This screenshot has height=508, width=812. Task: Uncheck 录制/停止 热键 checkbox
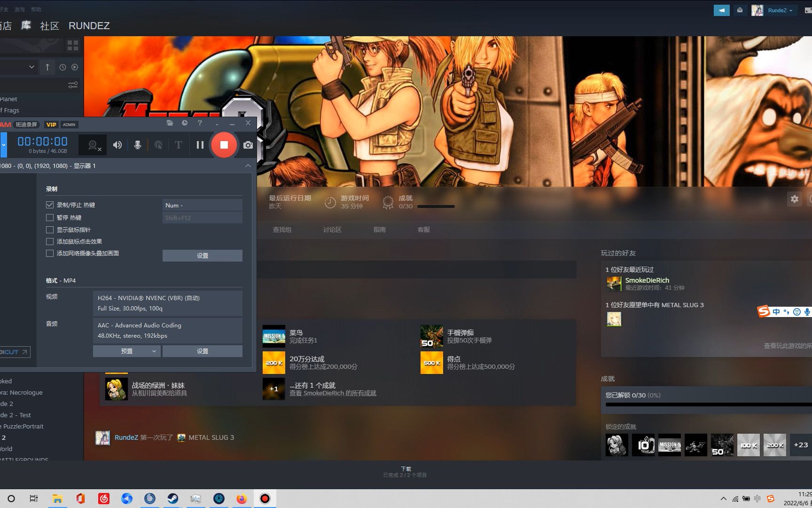point(50,205)
